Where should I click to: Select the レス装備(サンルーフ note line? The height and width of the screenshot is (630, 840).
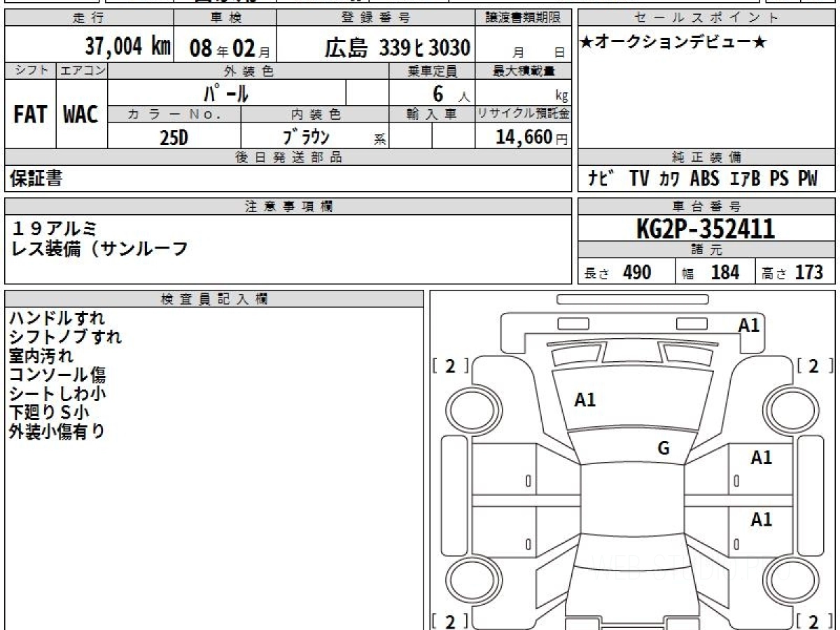pos(100,248)
